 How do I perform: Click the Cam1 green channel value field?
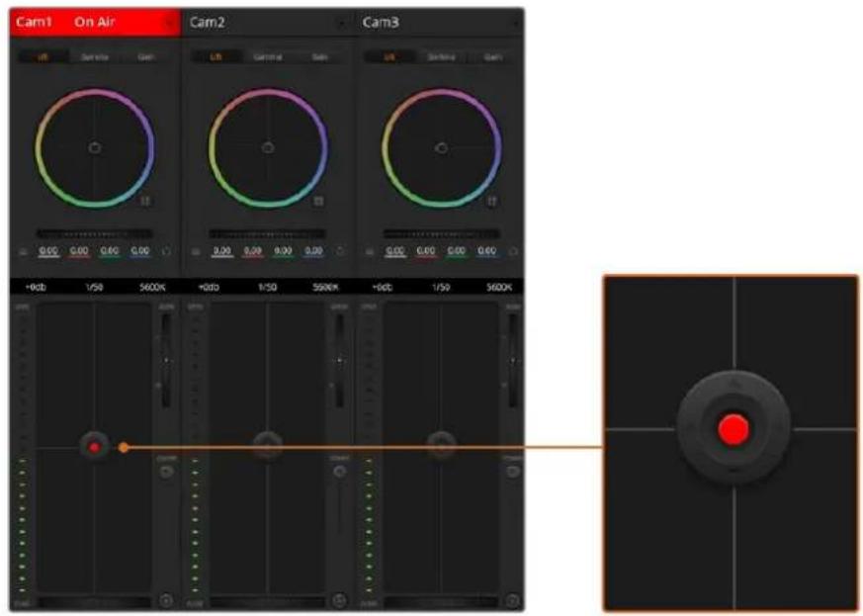(109, 251)
